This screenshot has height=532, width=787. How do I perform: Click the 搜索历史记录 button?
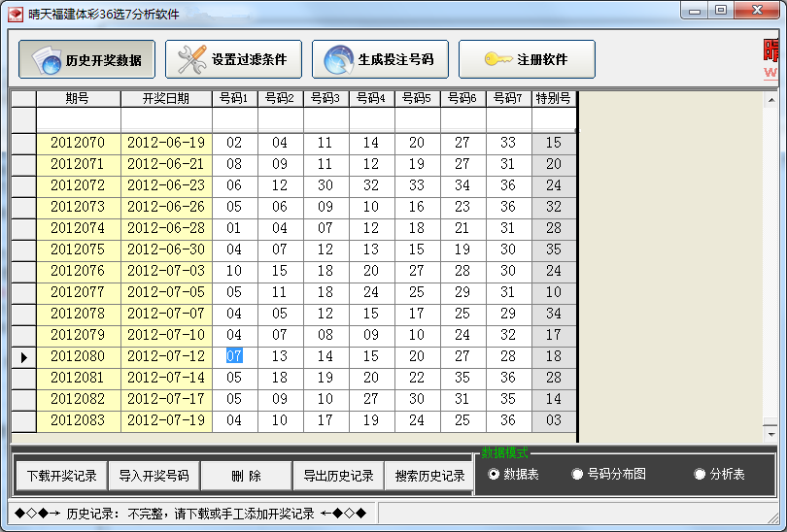tap(429, 476)
